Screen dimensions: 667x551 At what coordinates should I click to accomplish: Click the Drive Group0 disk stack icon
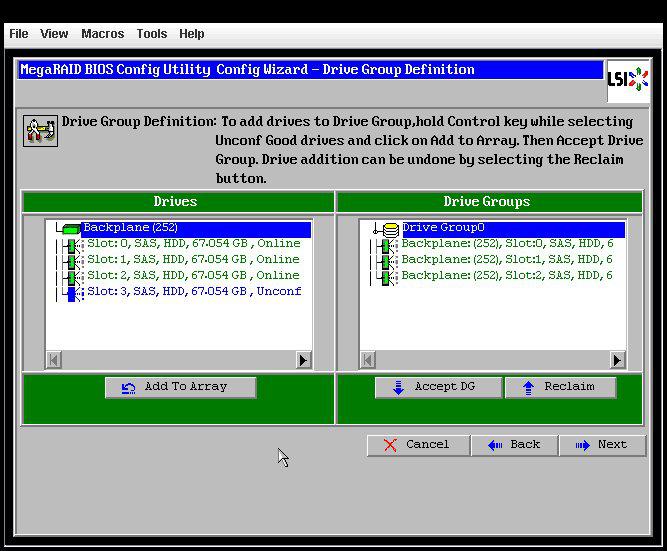pyautogui.click(x=390, y=229)
